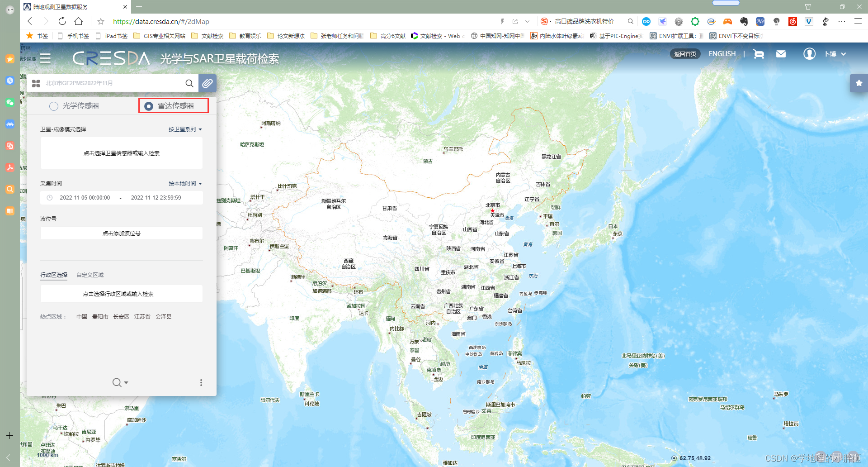Open the CRESDA hamburger menu
Viewport: 868px width, 467px height.
click(45, 58)
